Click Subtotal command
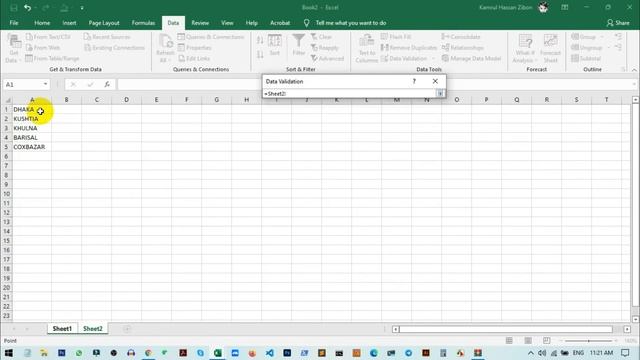 pos(586,58)
